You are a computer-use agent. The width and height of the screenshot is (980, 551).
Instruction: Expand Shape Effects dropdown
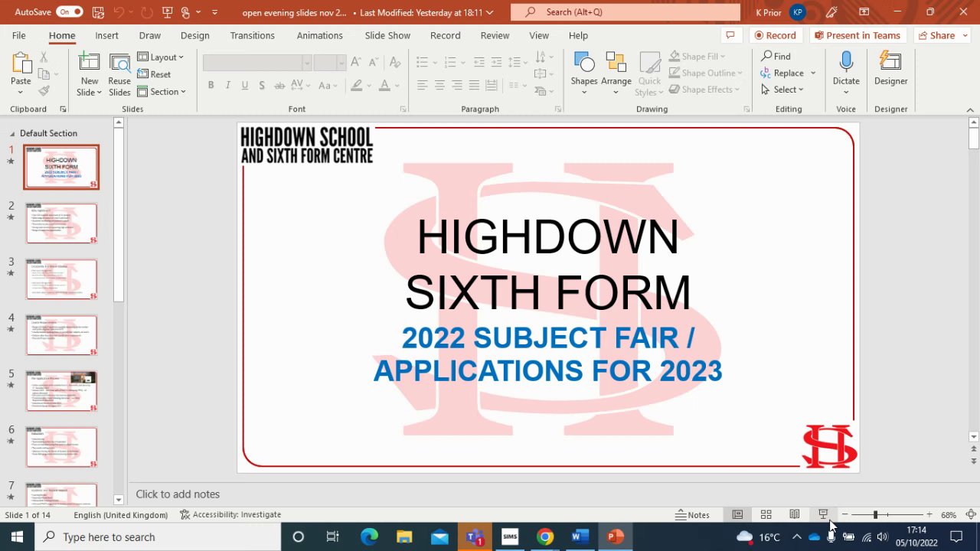[x=704, y=90]
